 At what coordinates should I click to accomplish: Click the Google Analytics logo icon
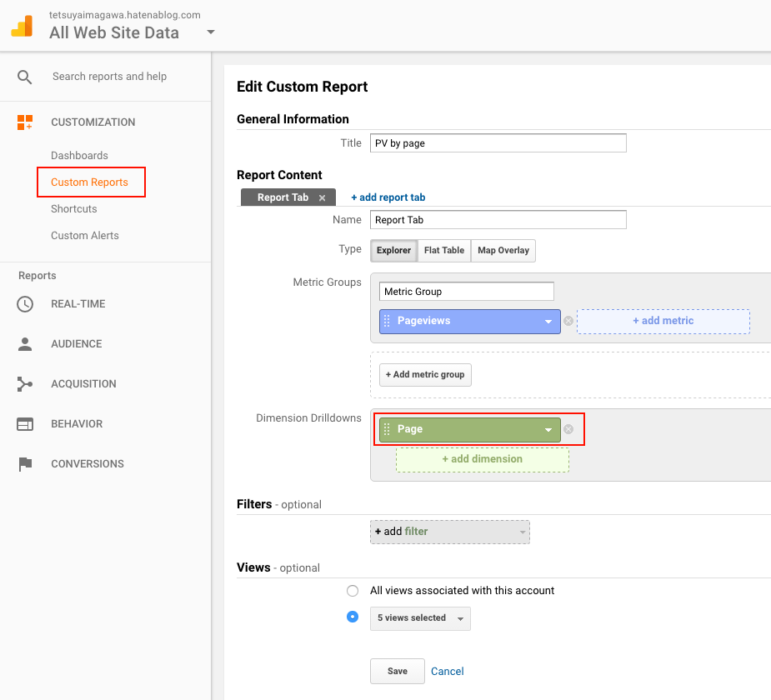[x=22, y=26]
